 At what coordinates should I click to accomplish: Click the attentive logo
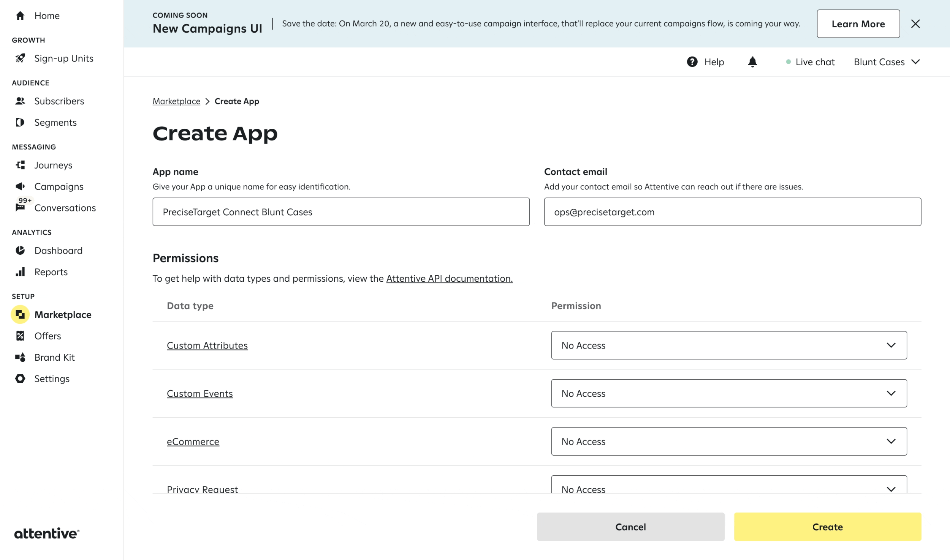pos(47,533)
